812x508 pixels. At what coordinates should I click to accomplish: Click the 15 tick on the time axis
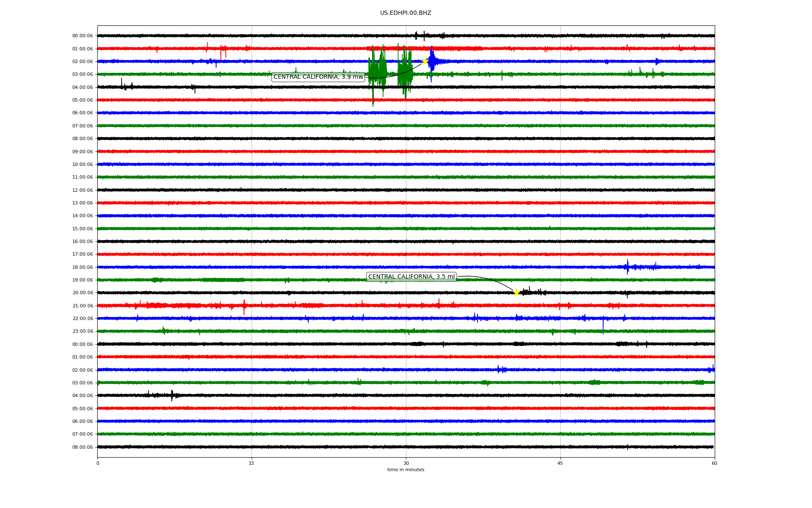(252, 463)
